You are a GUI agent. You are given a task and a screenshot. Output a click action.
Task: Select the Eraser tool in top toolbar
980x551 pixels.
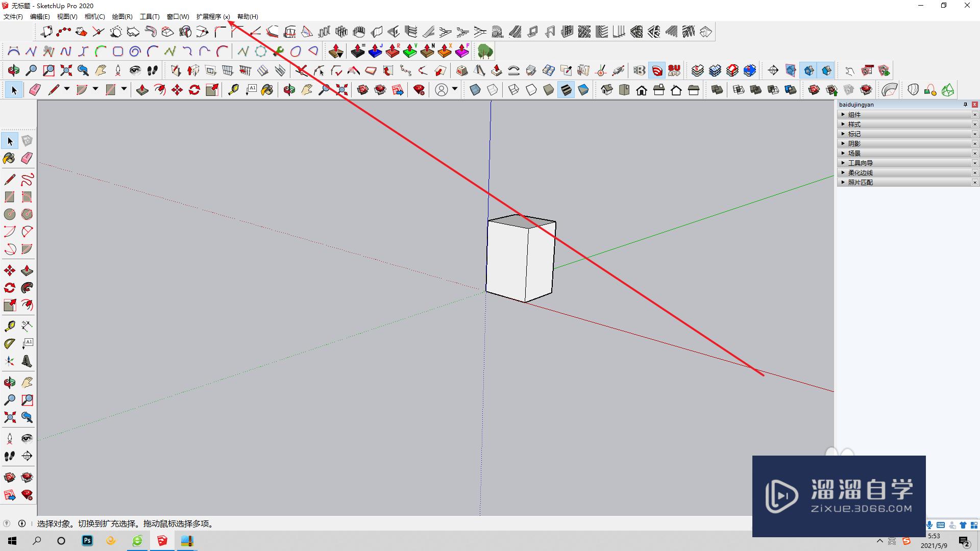(35, 90)
